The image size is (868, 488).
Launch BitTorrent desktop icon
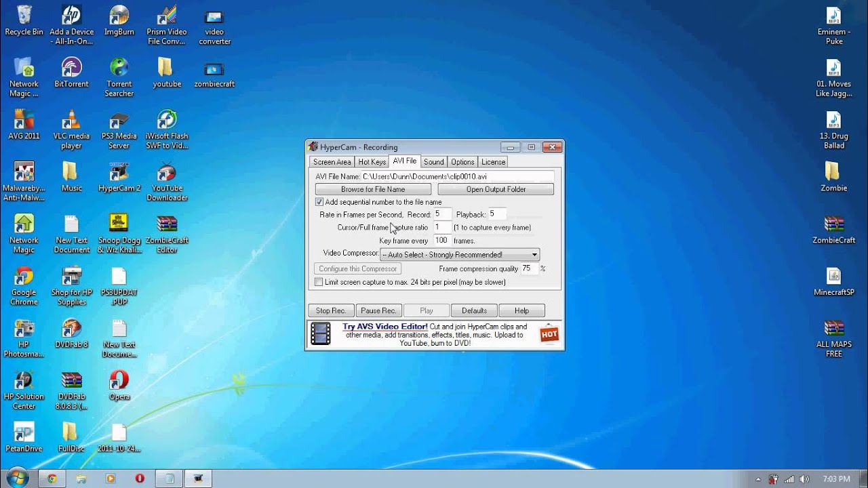(71, 73)
